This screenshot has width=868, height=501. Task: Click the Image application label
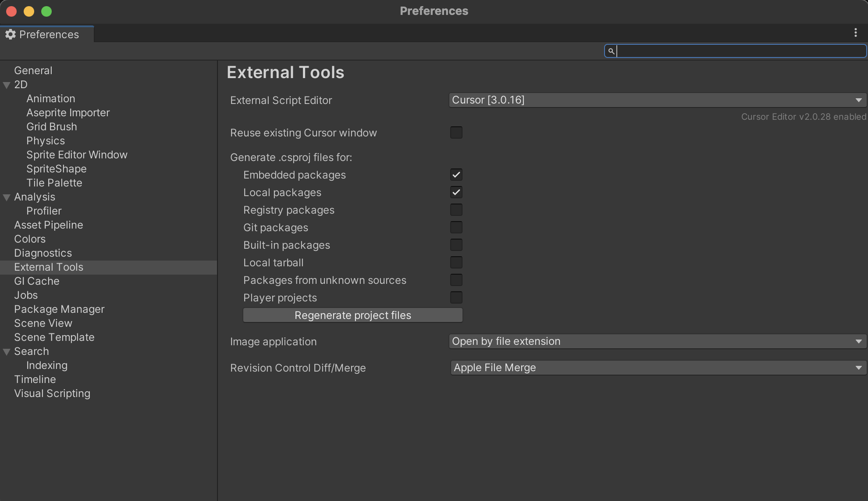tap(273, 341)
